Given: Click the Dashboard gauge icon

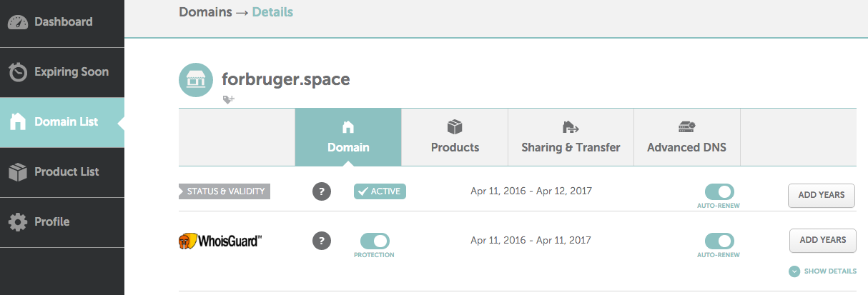Looking at the screenshot, I should (18, 22).
